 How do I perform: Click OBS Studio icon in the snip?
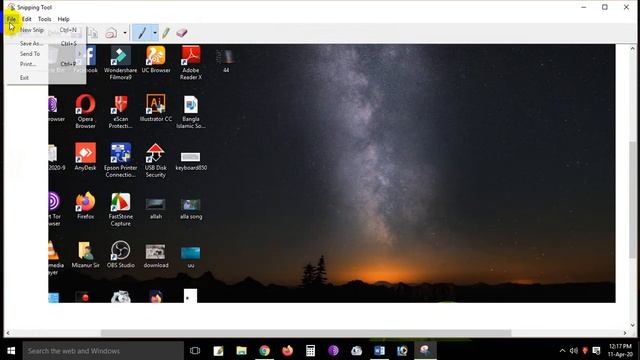click(x=120, y=254)
